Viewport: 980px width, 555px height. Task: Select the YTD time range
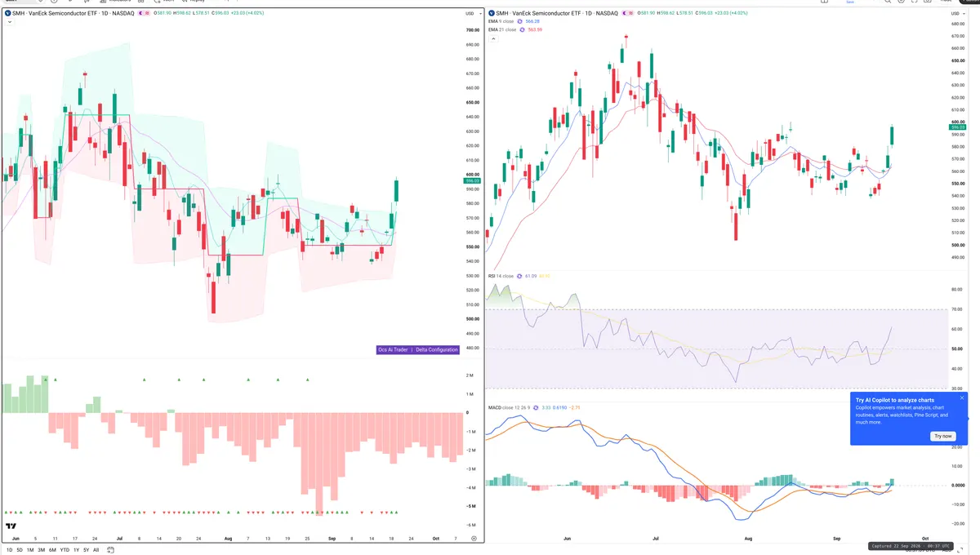pyautogui.click(x=65, y=549)
